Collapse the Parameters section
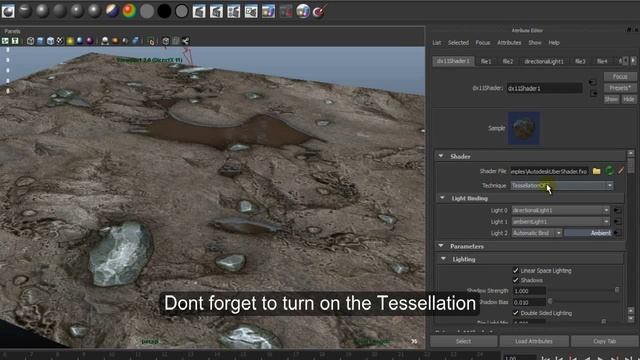 point(441,246)
